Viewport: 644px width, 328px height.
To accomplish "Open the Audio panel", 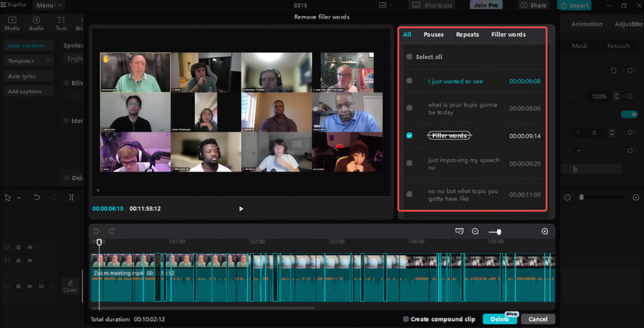I will click(36, 22).
